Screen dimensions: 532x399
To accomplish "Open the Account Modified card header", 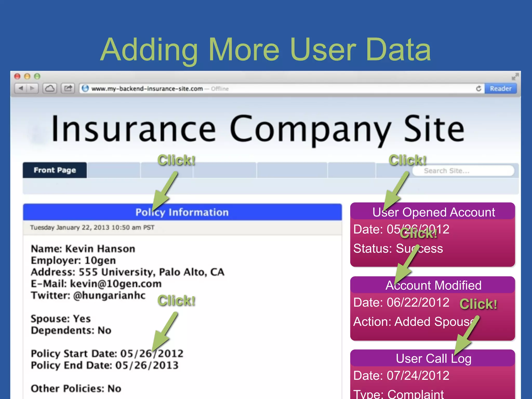I will click(x=433, y=285).
